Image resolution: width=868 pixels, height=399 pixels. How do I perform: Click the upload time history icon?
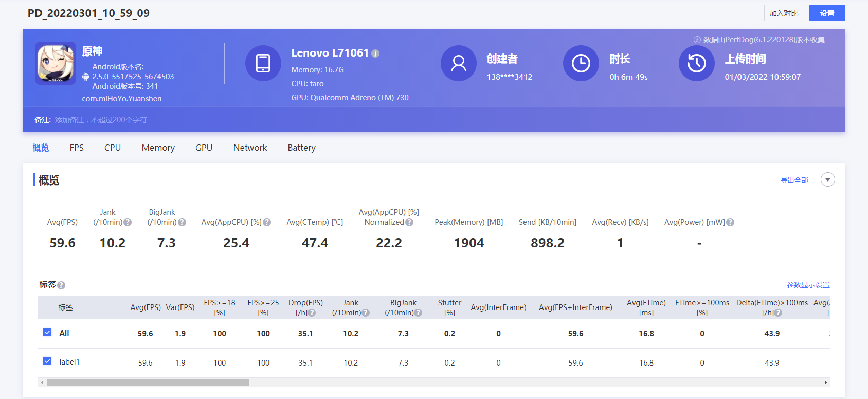point(697,63)
